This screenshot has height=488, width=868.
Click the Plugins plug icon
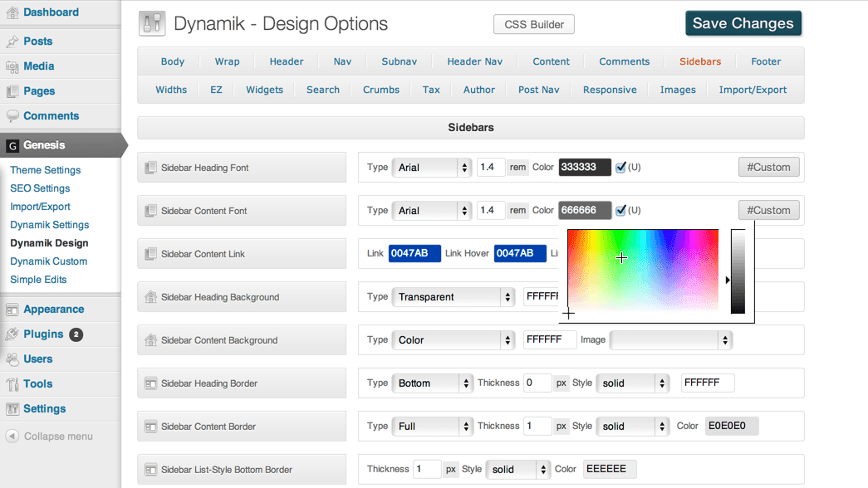tap(12, 334)
